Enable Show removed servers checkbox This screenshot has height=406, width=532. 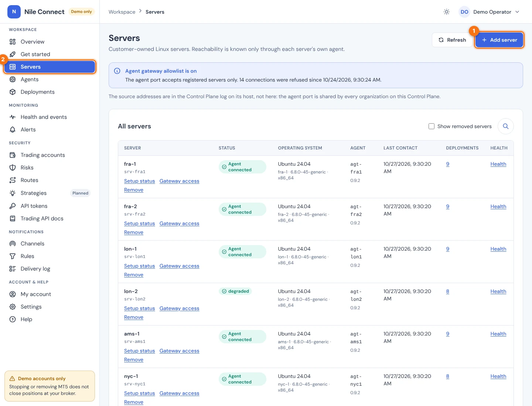(x=432, y=126)
